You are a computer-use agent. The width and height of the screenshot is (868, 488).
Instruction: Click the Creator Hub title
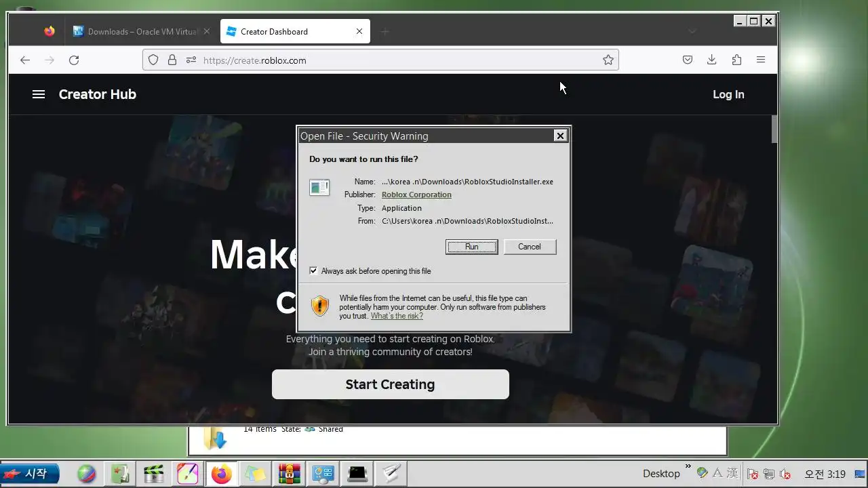click(98, 94)
